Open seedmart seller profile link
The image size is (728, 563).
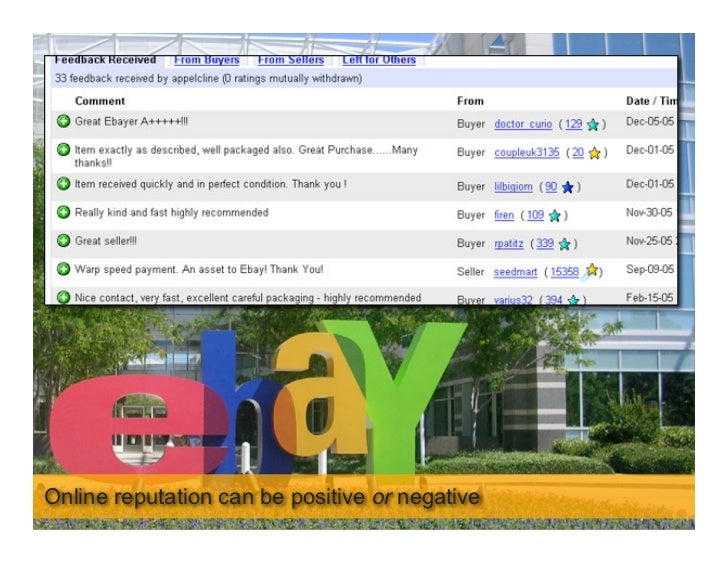tap(515, 272)
